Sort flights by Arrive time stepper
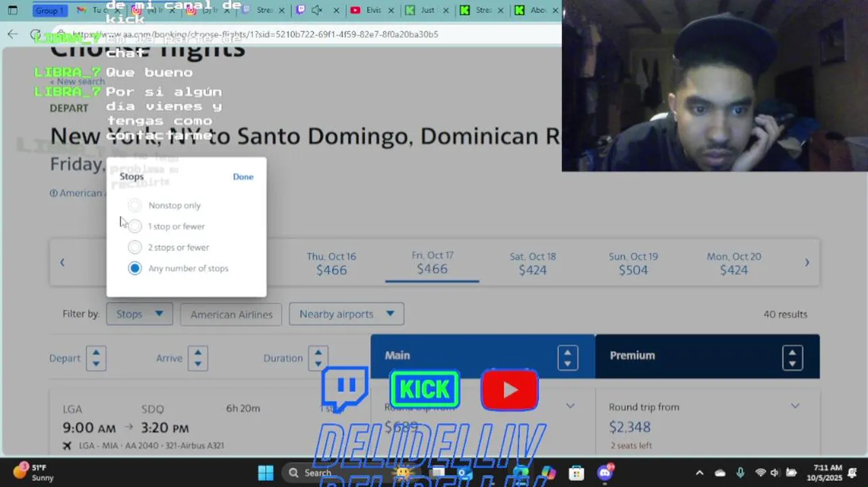This screenshot has height=487, width=868. [197, 358]
